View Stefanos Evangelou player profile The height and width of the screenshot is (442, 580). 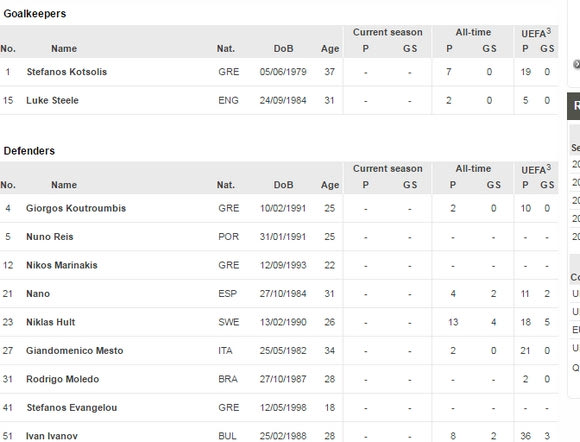[72, 408]
